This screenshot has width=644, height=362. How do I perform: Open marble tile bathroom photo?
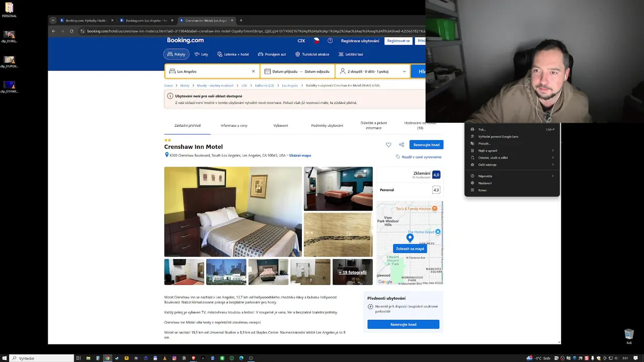[x=338, y=235]
